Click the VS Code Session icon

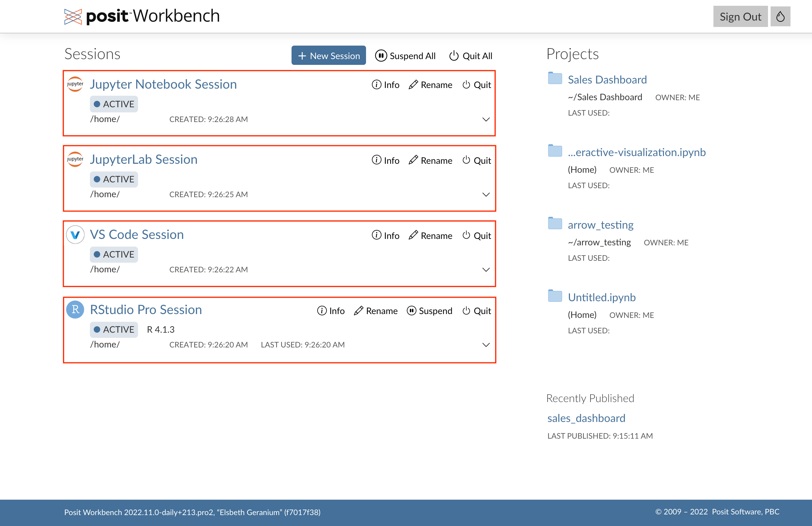[75, 234]
